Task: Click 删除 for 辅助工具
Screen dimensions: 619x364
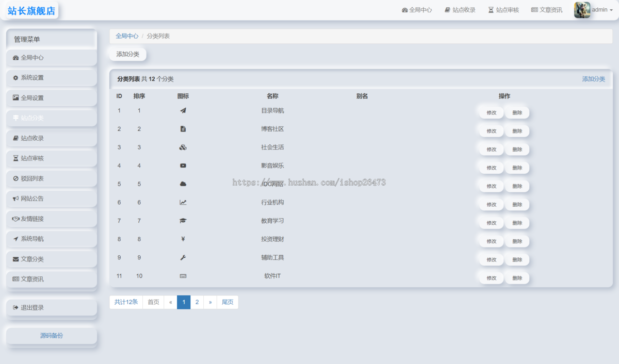Action: tap(517, 260)
